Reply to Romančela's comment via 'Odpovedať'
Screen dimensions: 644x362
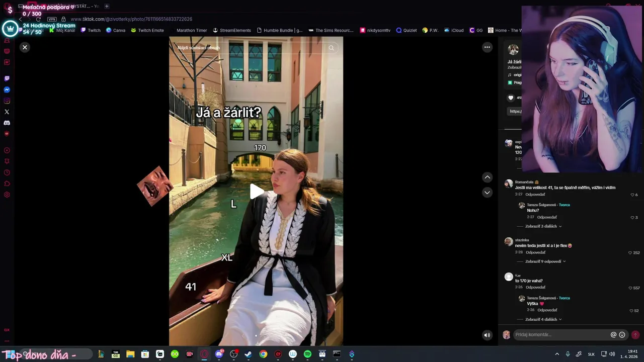tap(535, 195)
